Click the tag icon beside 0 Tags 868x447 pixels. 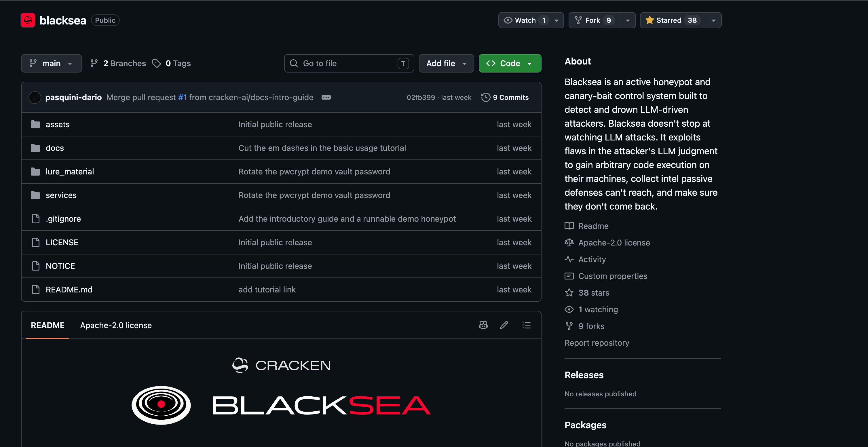pos(156,63)
